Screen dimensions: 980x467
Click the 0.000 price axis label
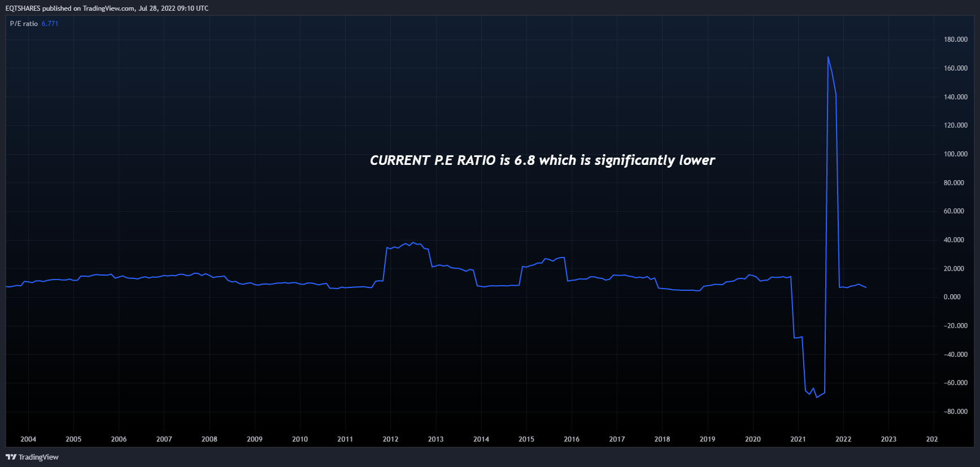[x=952, y=297]
